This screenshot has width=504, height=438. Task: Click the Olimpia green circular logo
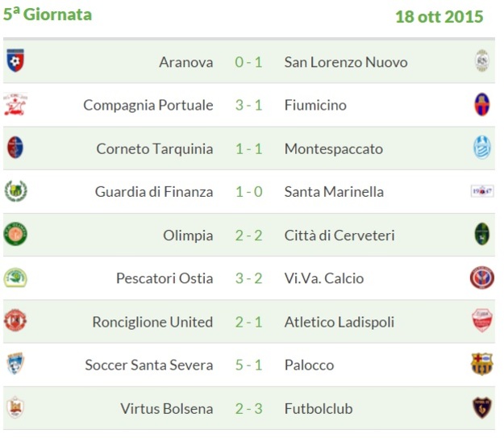[15, 234]
